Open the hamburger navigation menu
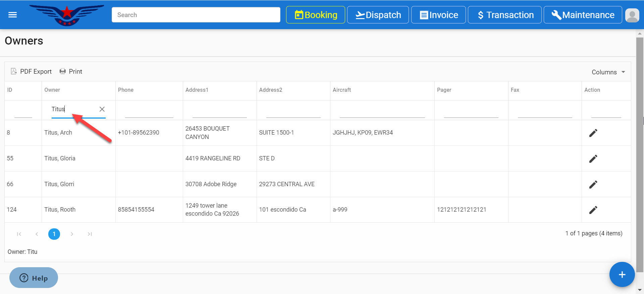Screen dimensions: 644x294 point(12,15)
